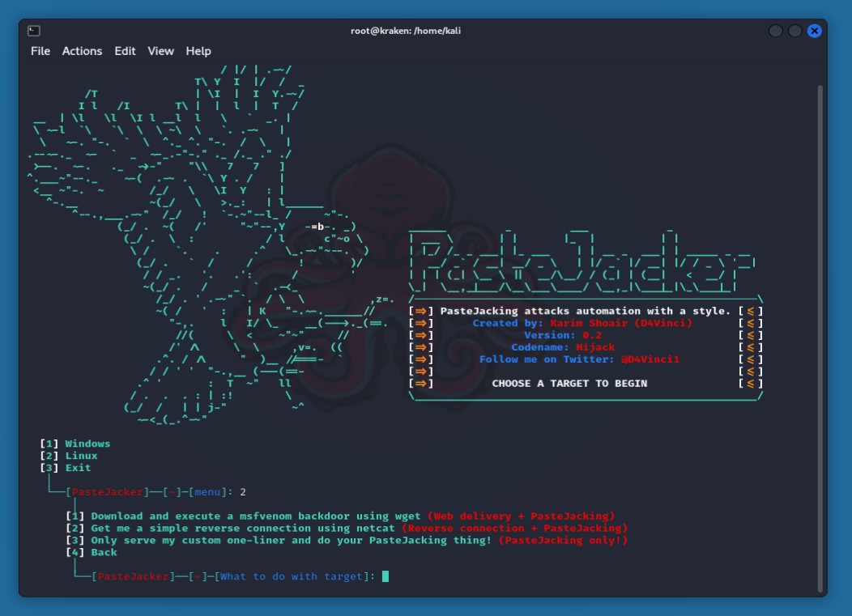Click the terminal icon in the title bar

click(x=33, y=31)
